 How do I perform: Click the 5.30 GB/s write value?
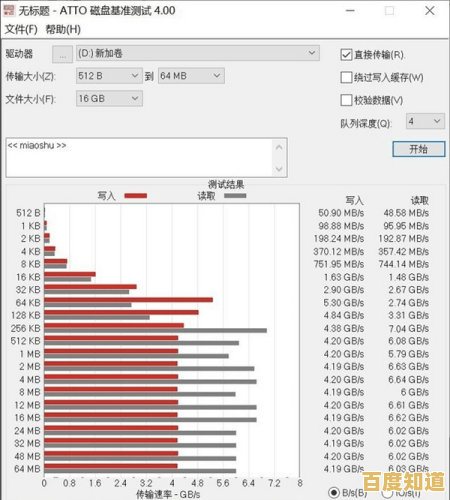coord(344,303)
